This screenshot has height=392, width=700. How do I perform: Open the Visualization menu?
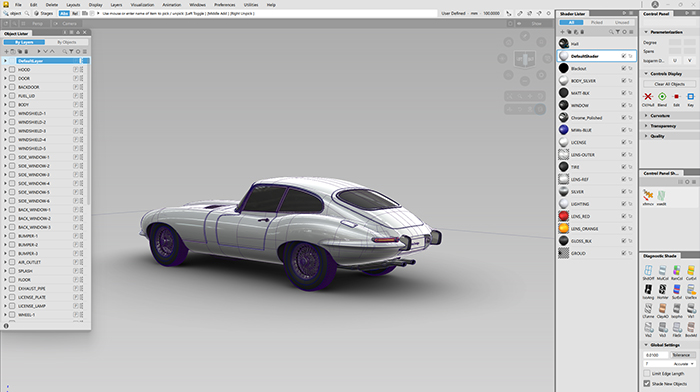pos(142,5)
